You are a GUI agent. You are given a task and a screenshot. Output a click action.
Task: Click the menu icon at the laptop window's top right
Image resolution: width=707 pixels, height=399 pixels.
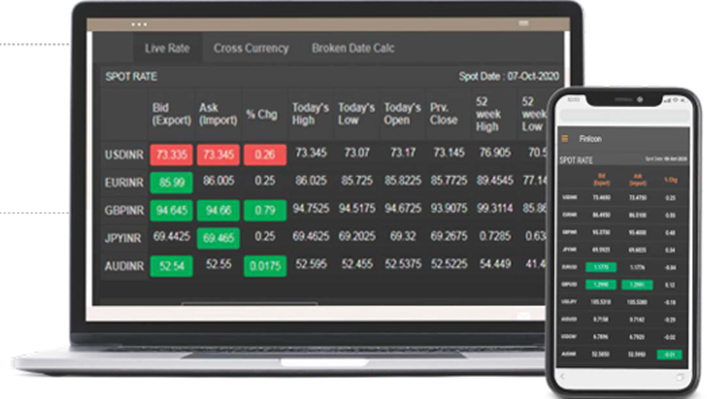[x=523, y=23]
